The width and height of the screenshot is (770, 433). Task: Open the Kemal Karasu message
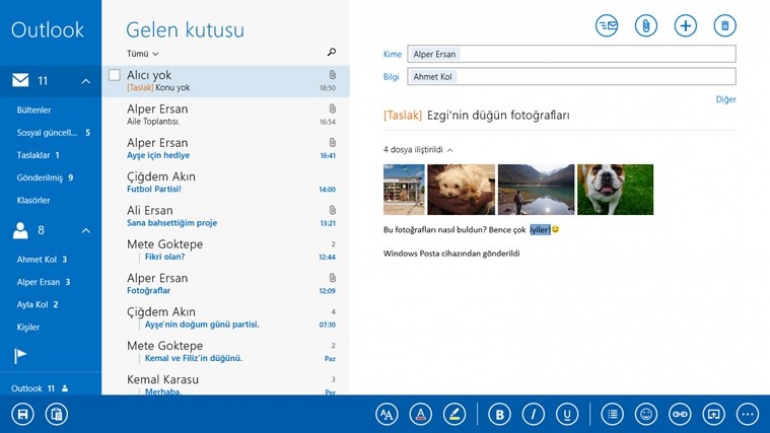226,383
